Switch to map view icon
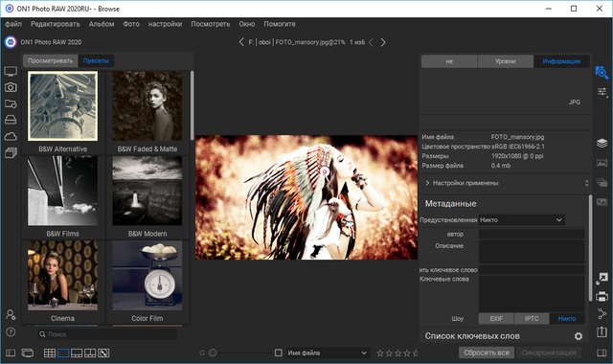Viewport: 613px width, 364px height. [103, 353]
